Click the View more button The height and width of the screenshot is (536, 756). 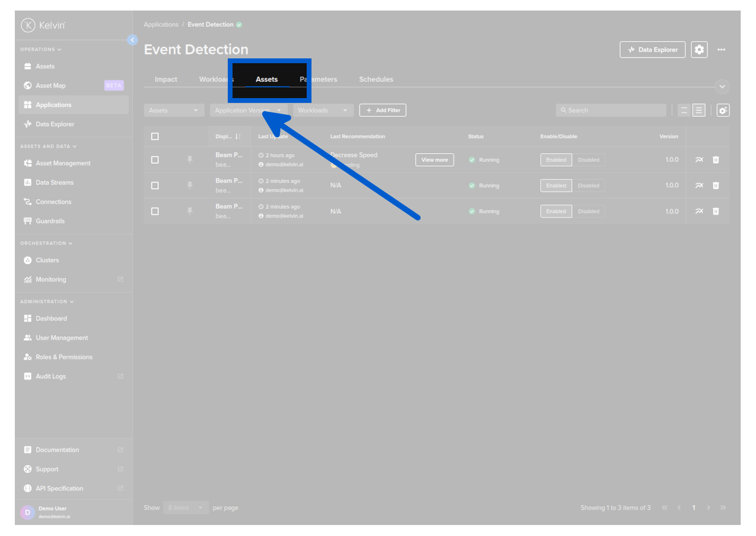coord(434,160)
